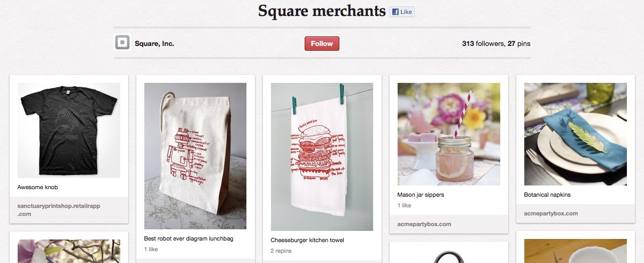Image resolution: width=644 pixels, height=263 pixels.
Task: Click 1 like under Mason jar sippers
Action: click(x=405, y=205)
